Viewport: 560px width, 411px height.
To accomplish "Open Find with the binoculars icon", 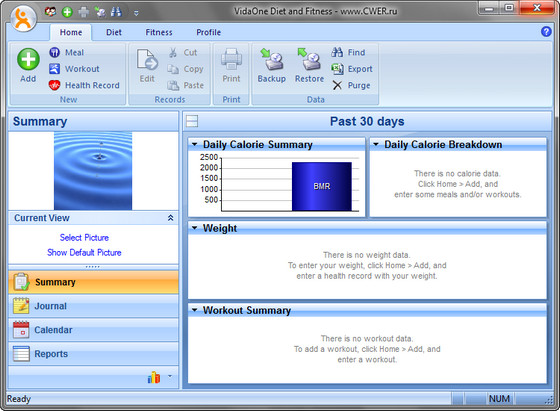I will [348, 52].
